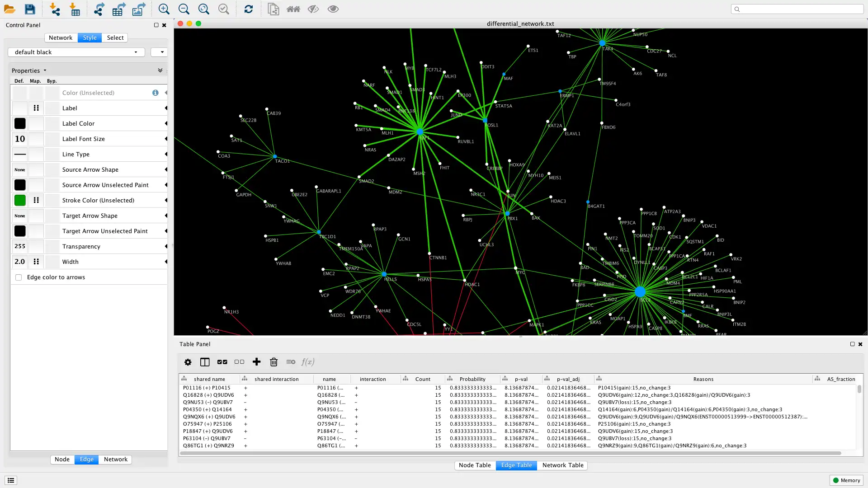Click the Stroke Color green swatch
868x488 pixels.
tap(20, 200)
